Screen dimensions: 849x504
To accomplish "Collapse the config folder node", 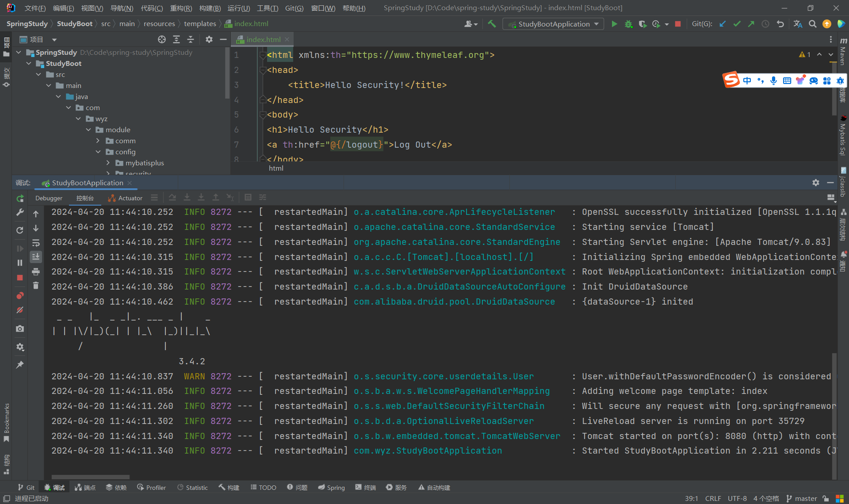I will [98, 152].
